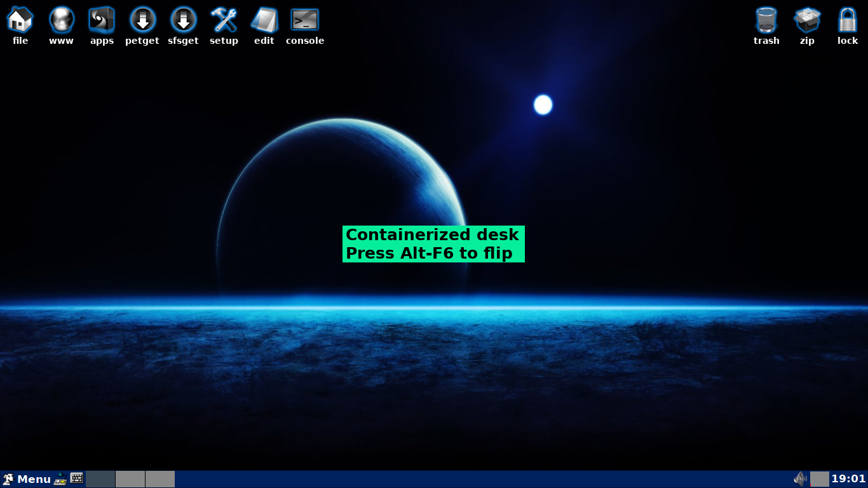Select the dark active workspace in pager
The width and height of the screenshot is (868, 488).
(100, 479)
